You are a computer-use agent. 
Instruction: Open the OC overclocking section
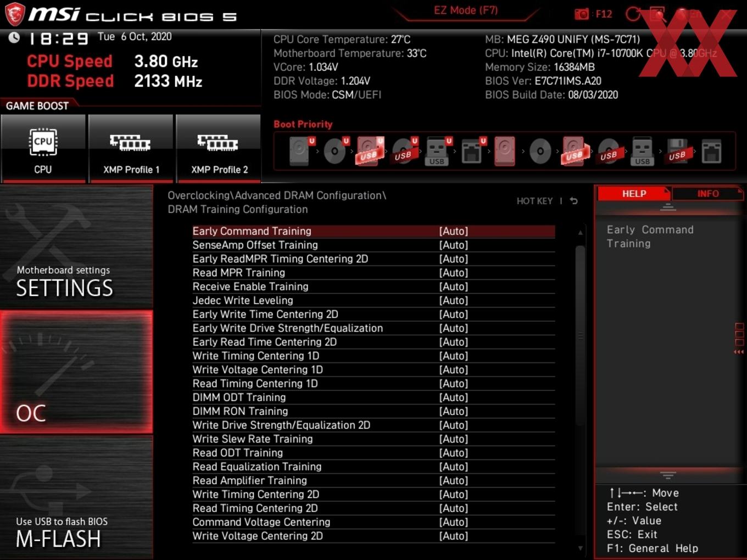coord(76,372)
